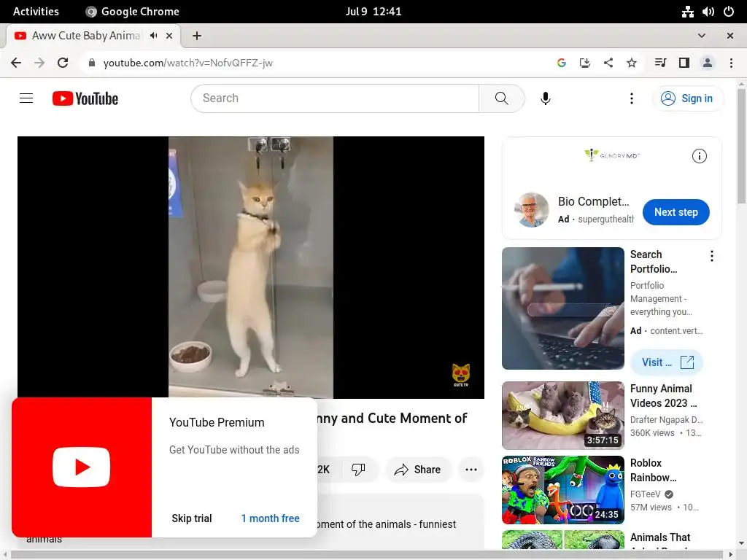The width and height of the screenshot is (747, 560).
Task: Bookmark this page with star icon
Action: click(632, 63)
